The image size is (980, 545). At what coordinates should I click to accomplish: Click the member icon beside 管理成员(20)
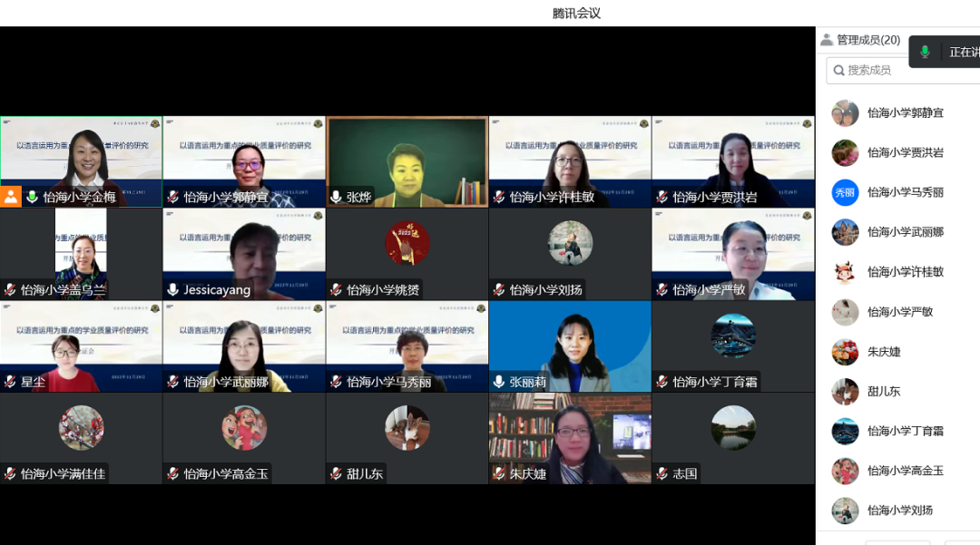[x=827, y=40]
